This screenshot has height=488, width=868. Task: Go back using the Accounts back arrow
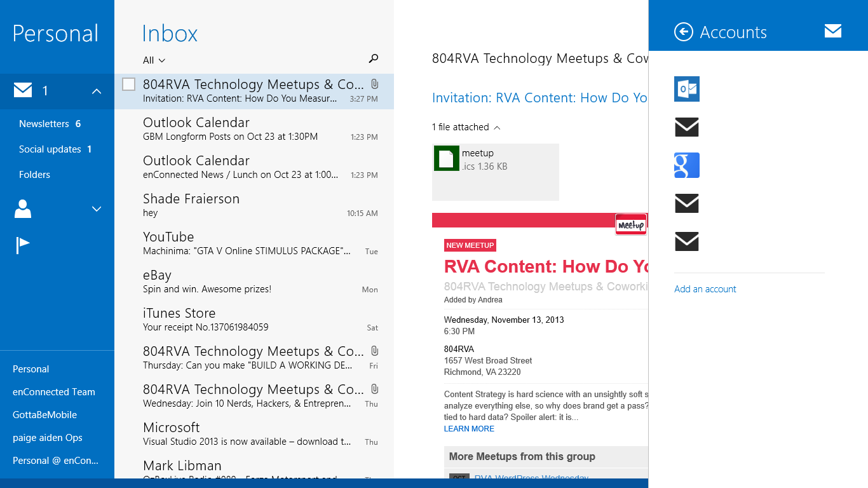pyautogui.click(x=684, y=32)
